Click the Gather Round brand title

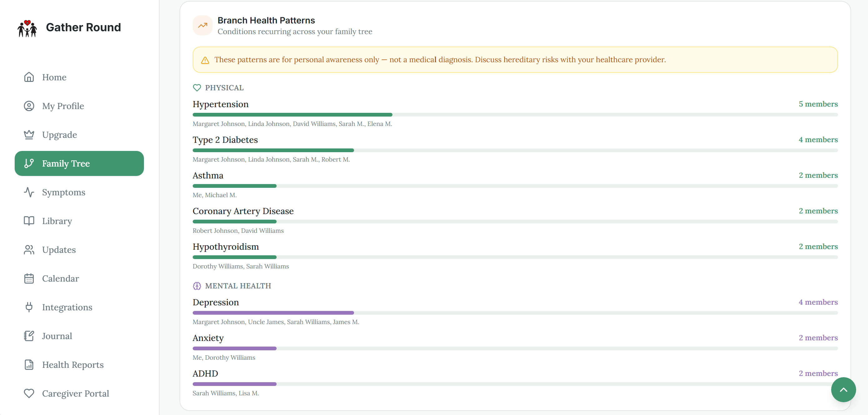(x=83, y=27)
